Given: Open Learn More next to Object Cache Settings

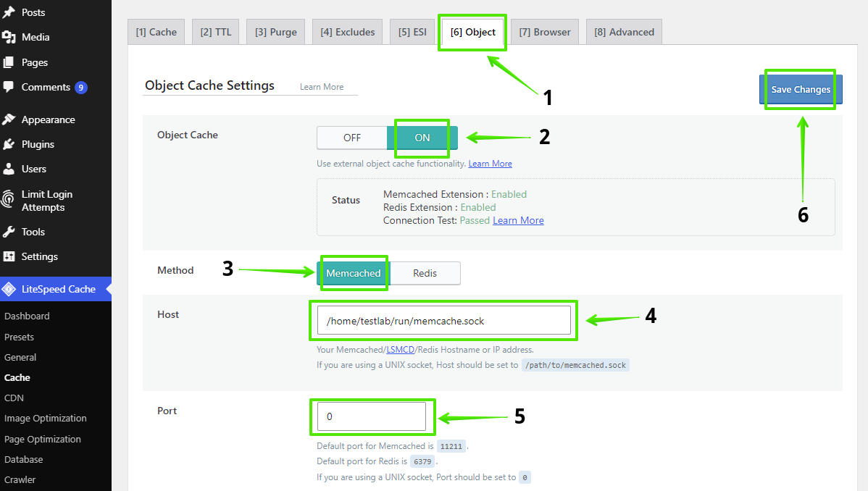Looking at the screenshot, I should coord(322,87).
